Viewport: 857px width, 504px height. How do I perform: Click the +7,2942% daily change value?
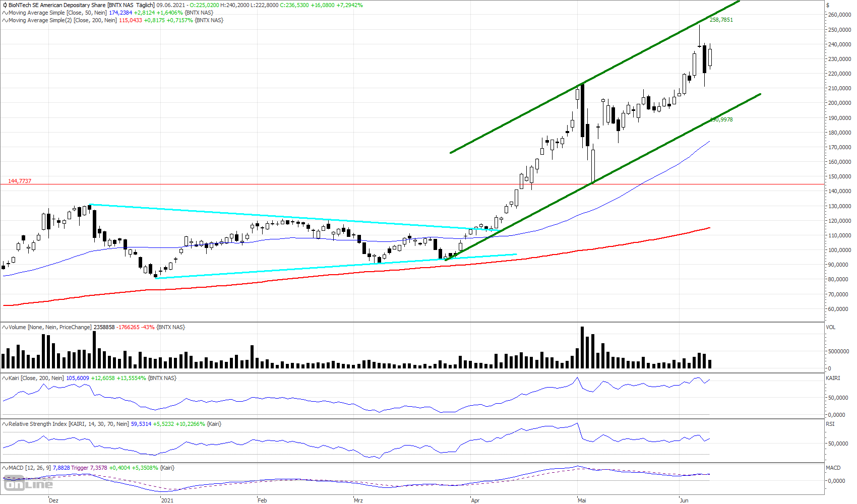click(x=350, y=5)
